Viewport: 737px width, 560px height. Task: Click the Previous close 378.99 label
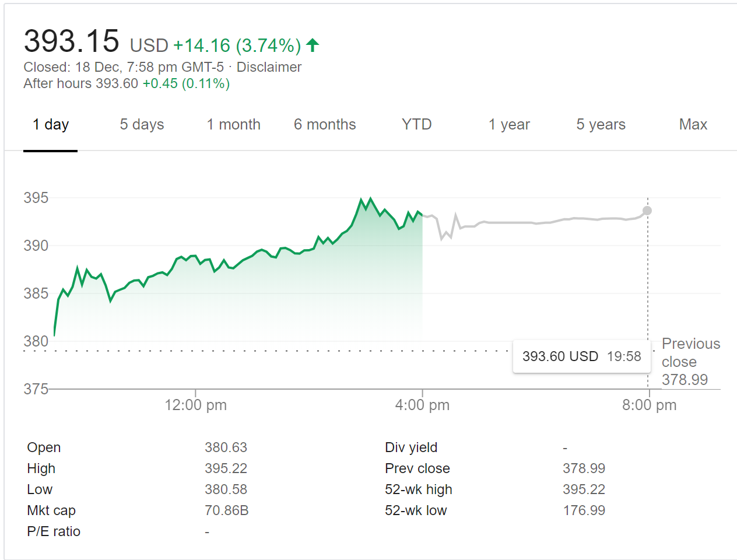pyautogui.click(x=691, y=362)
